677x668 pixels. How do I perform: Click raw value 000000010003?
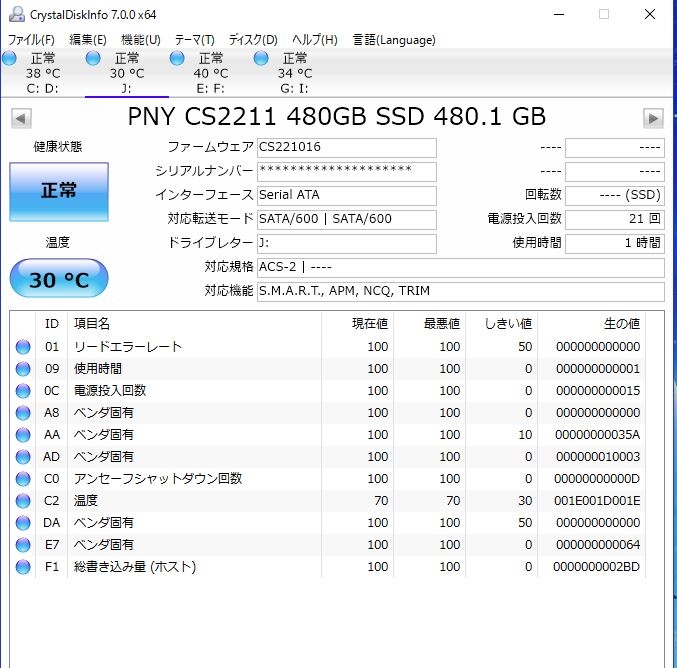point(598,457)
